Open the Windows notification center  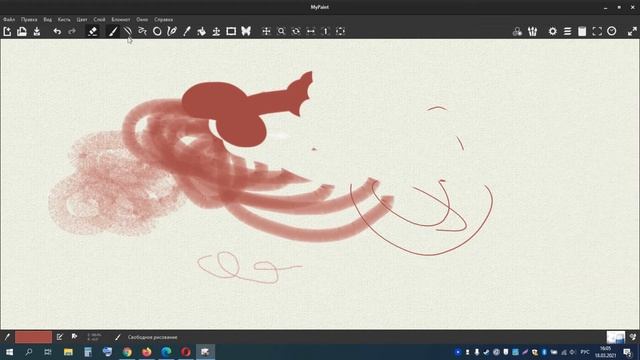coord(627,352)
